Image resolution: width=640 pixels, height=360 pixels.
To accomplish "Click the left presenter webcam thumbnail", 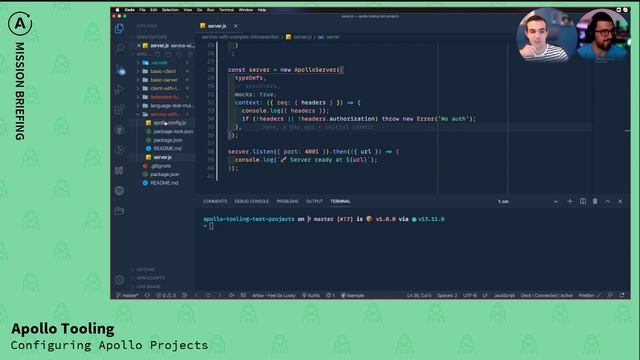I will 546,36.
